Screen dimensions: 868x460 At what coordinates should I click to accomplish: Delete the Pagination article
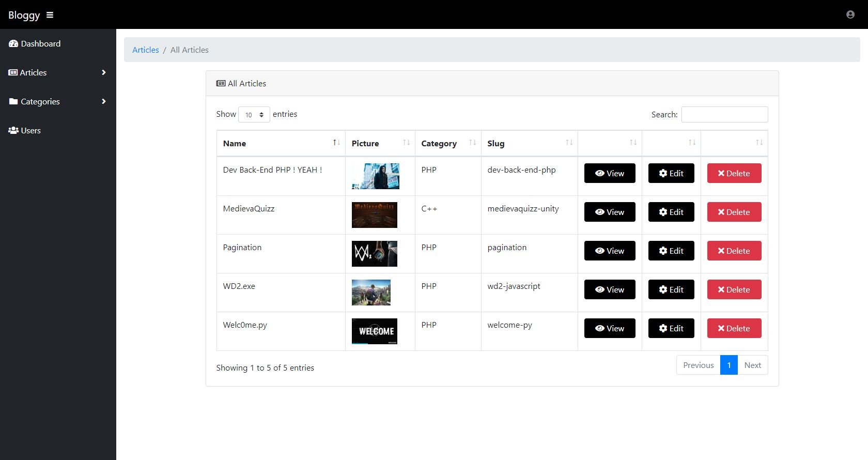point(734,251)
